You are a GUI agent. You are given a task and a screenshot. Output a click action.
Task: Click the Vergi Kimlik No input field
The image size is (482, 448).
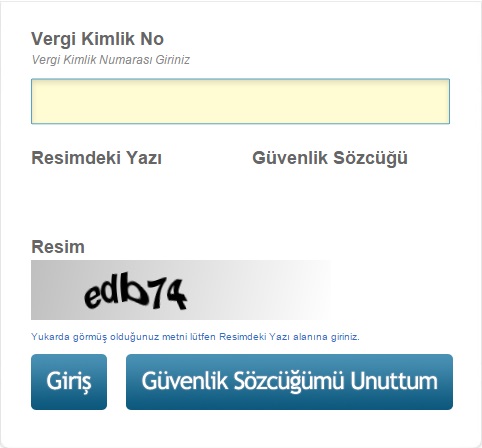click(240, 101)
